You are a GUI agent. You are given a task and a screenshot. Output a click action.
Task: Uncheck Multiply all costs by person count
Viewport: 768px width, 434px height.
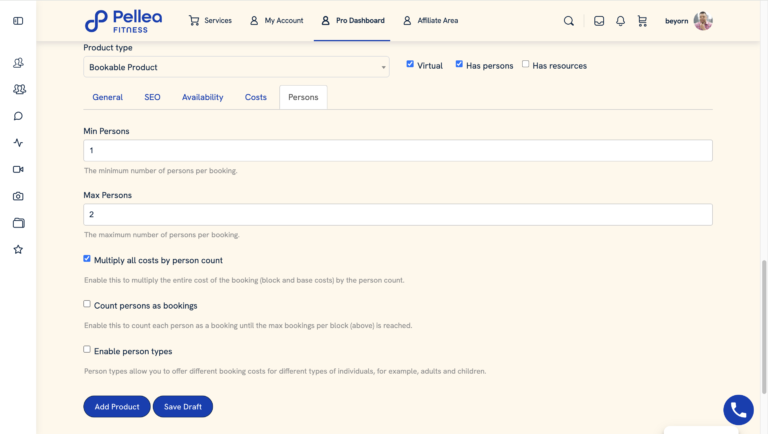click(x=87, y=259)
